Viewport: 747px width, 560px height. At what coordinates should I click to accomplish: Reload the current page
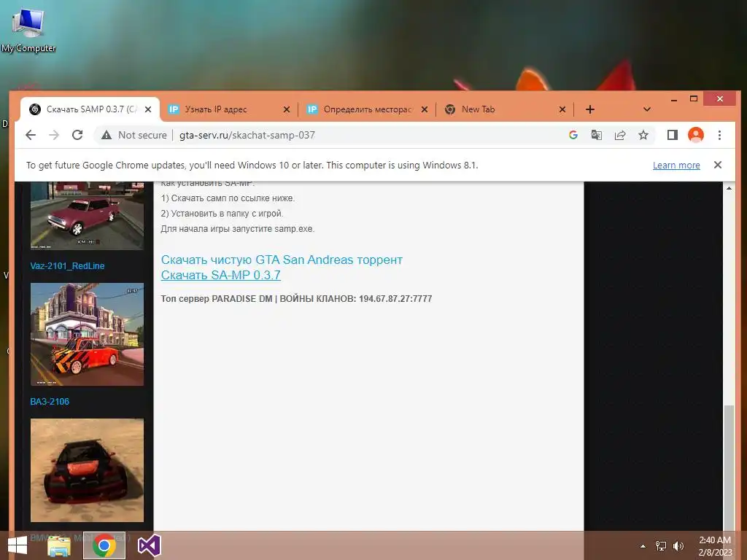point(77,135)
